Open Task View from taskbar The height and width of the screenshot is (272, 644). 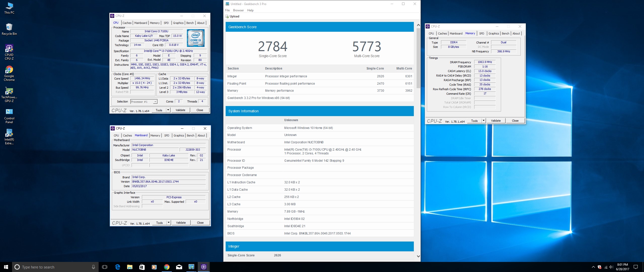point(105,267)
